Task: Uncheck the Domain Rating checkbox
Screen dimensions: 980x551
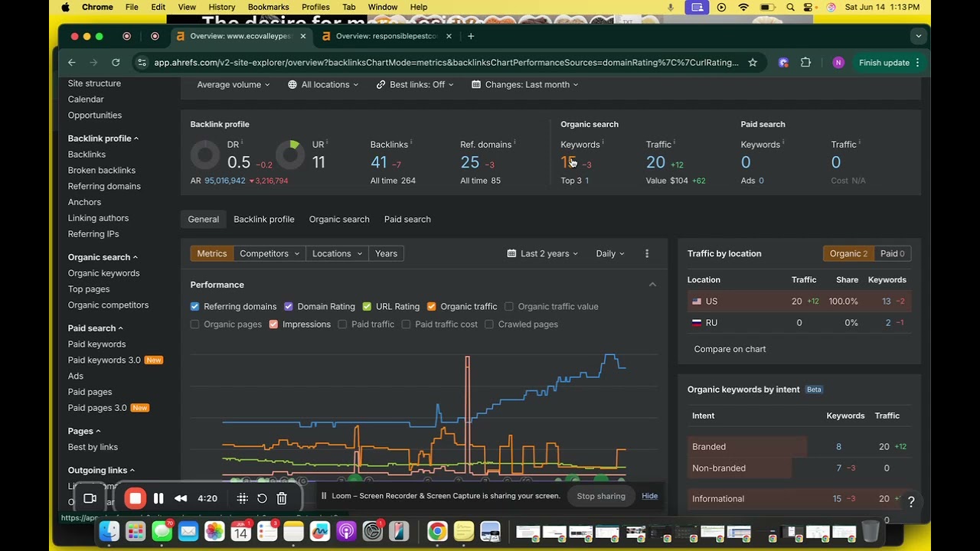Action: pos(289,306)
